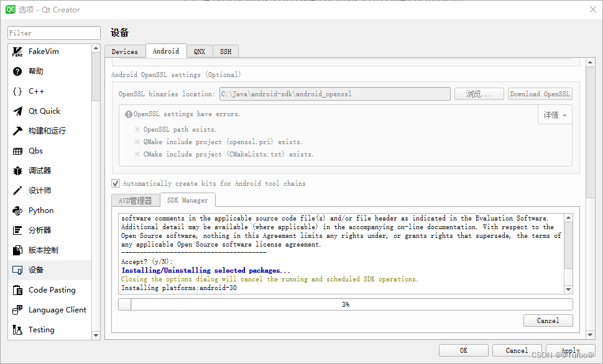Open the Qbs settings category
This screenshot has height=364, width=603.
tap(50, 151)
